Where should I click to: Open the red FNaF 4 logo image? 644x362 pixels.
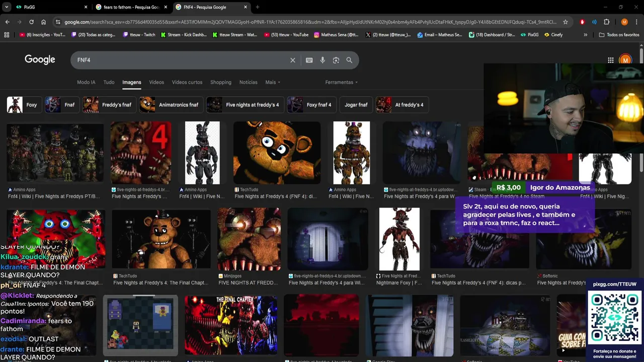tap(140, 153)
